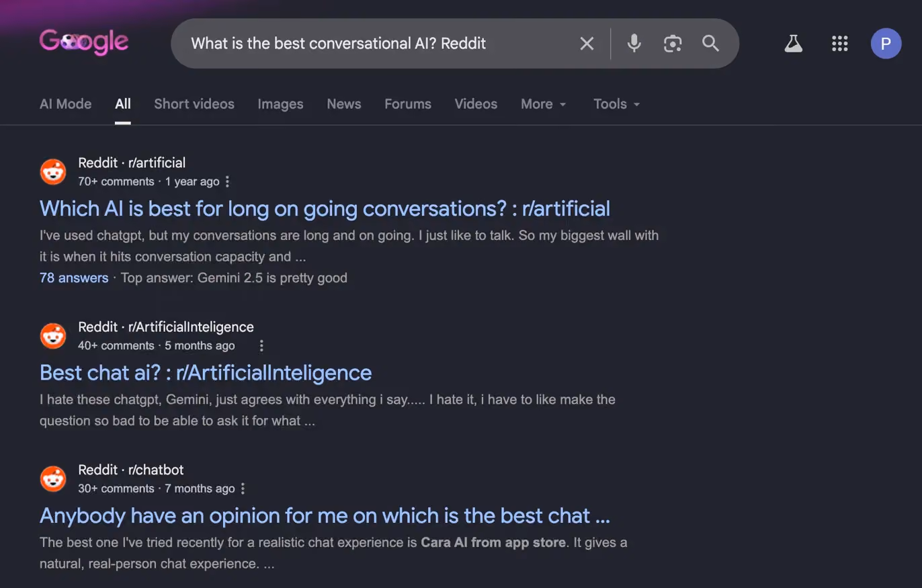This screenshot has width=922, height=588.
Task: Click inside the search query field
Action: pyautogui.click(x=376, y=44)
